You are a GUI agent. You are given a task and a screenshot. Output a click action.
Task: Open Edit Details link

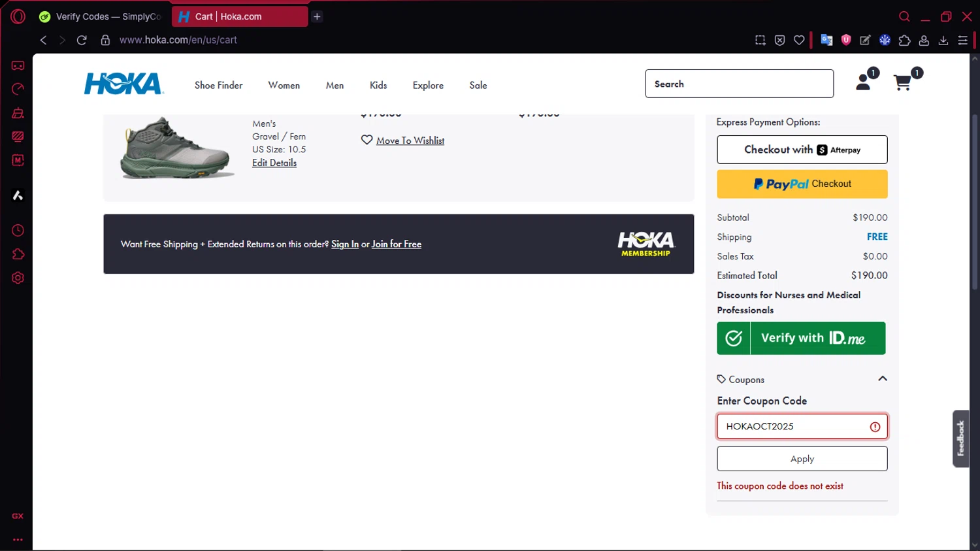coord(274,163)
